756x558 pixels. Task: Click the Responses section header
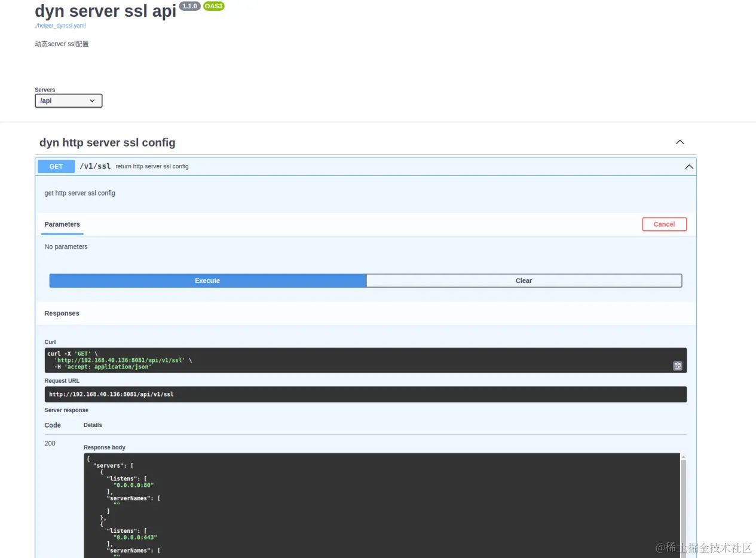[x=62, y=313]
